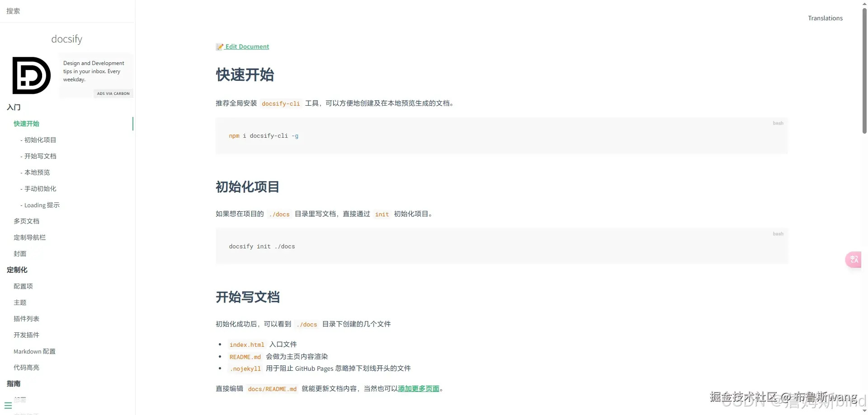Image resolution: width=868 pixels, height=415 pixels.
Task: Open the Translations menu
Action: pyautogui.click(x=825, y=18)
